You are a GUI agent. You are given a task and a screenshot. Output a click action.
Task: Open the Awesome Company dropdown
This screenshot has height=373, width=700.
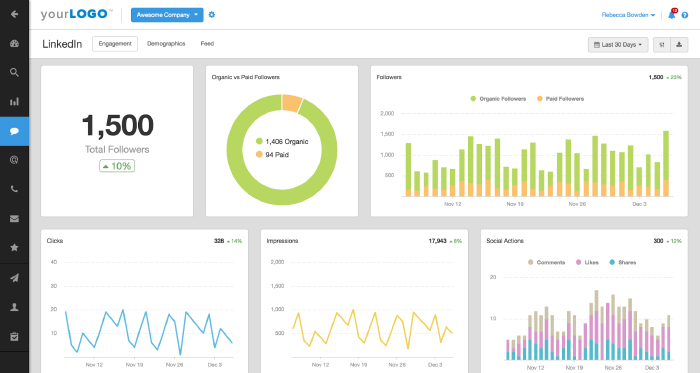[167, 15]
